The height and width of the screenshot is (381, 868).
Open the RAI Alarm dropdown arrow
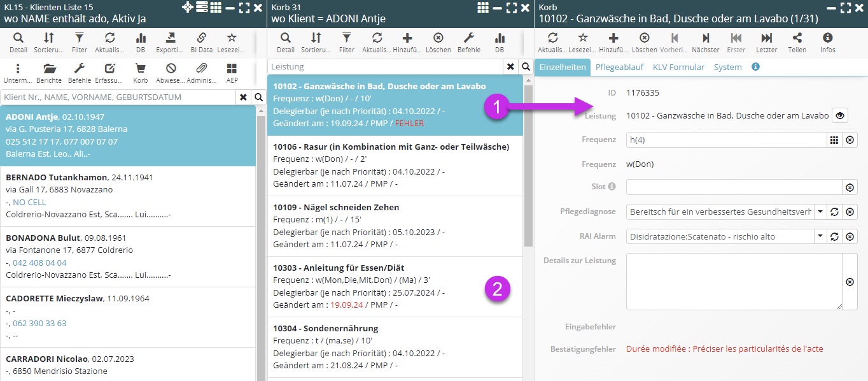click(x=820, y=236)
